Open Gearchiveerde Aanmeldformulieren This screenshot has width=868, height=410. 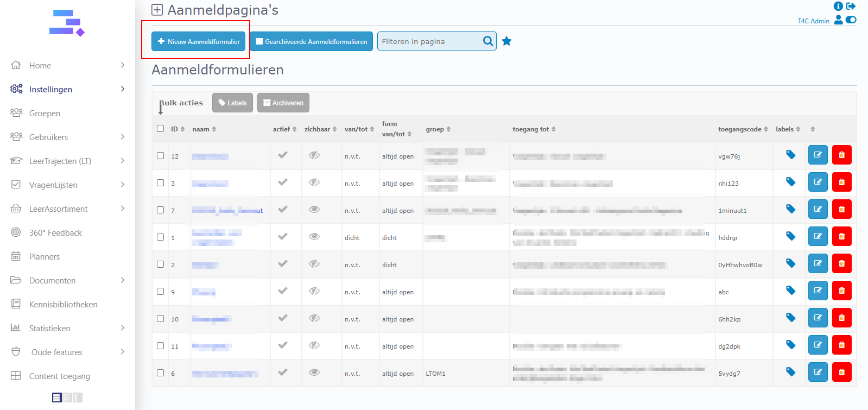pos(312,41)
